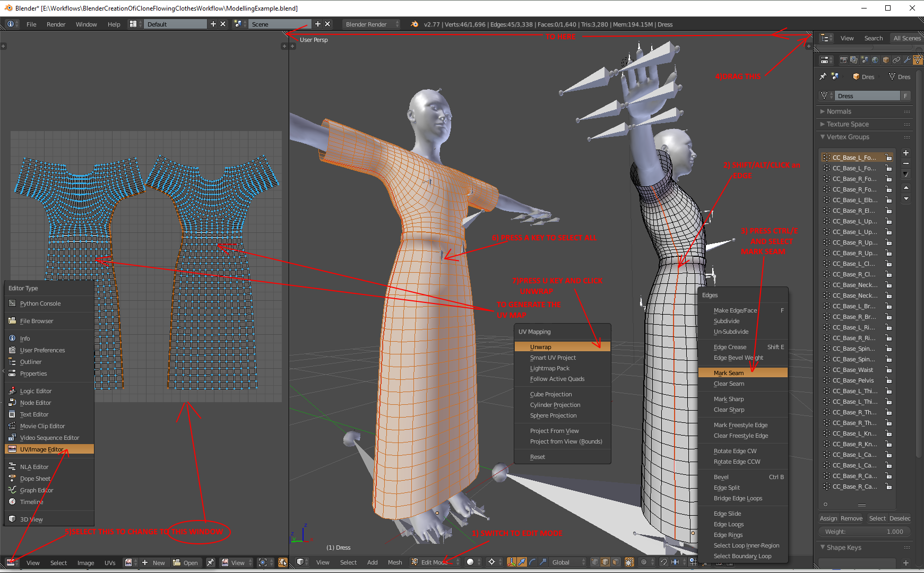
Task: Click New image button in UV editor
Action: (x=154, y=562)
